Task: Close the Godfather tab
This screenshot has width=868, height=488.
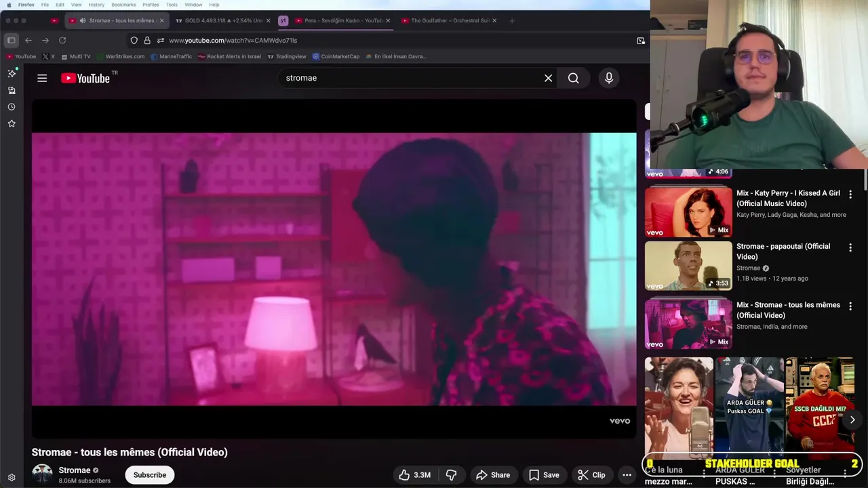Action: pos(494,20)
